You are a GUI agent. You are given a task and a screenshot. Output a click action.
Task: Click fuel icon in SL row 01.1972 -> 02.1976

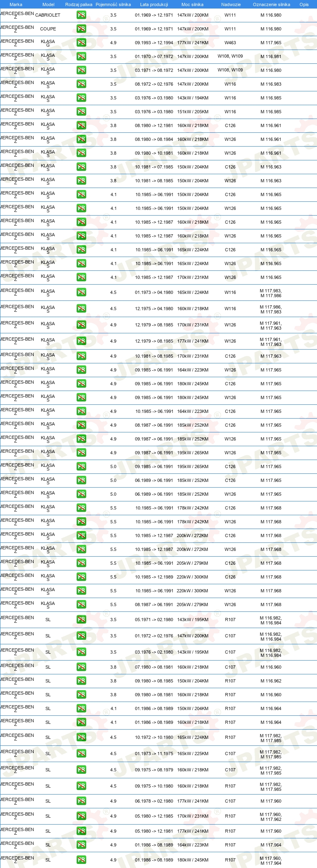tap(81, 636)
